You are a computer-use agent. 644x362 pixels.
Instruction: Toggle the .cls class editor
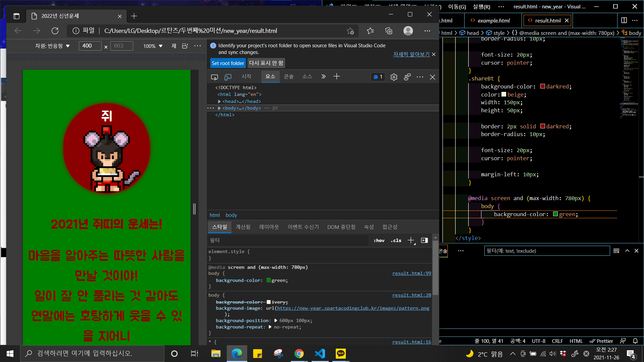[396, 240]
